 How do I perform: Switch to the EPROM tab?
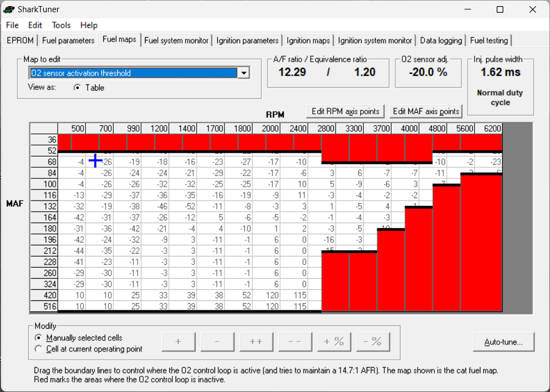coord(20,41)
